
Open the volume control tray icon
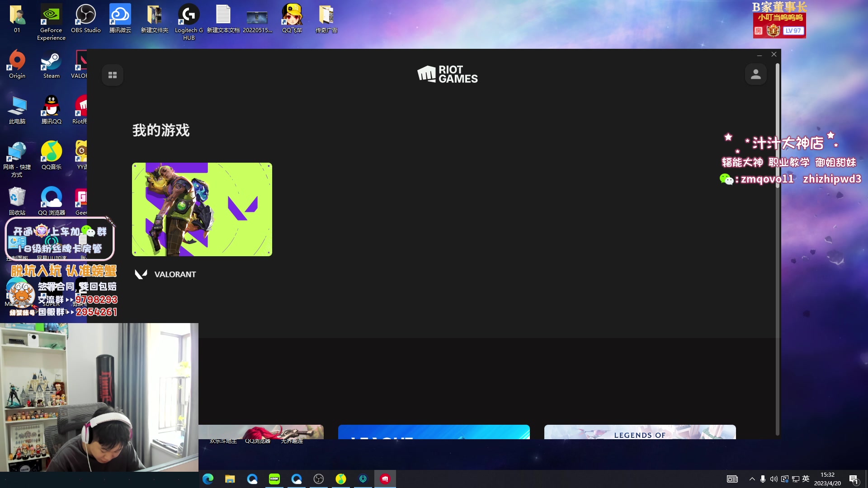pos(774,479)
